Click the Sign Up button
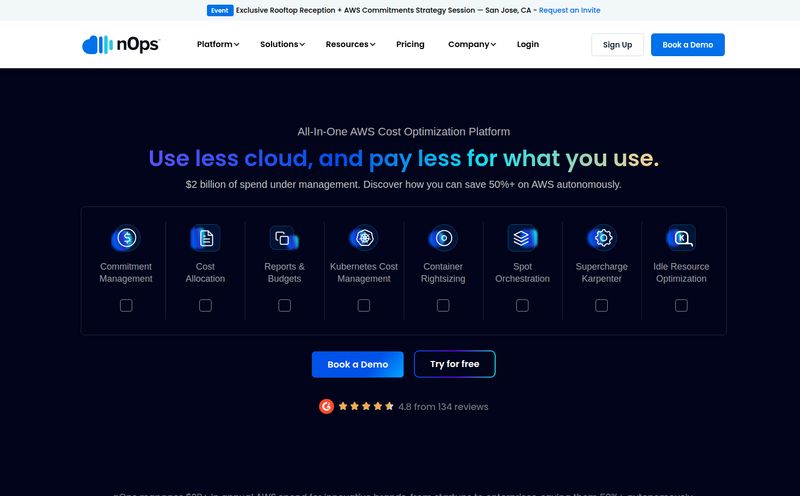The height and width of the screenshot is (496, 800). click(617, 45)
